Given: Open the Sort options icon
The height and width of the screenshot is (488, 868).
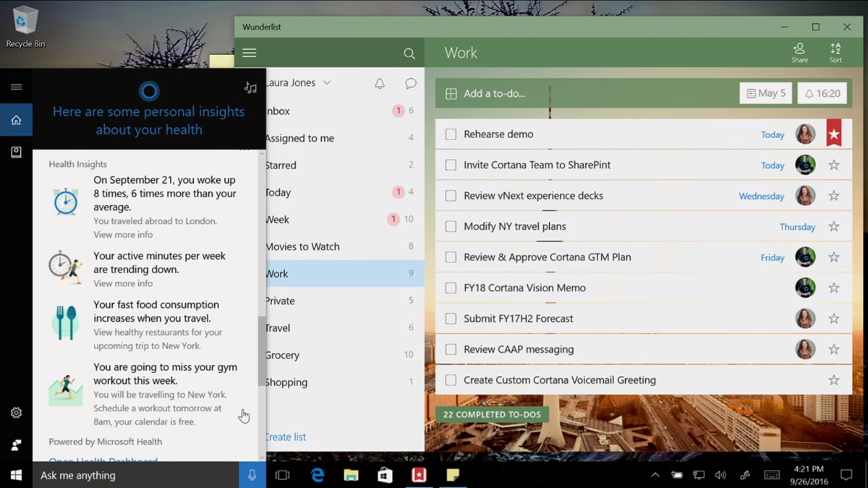Looking at the screenshot, I should 835,53.
